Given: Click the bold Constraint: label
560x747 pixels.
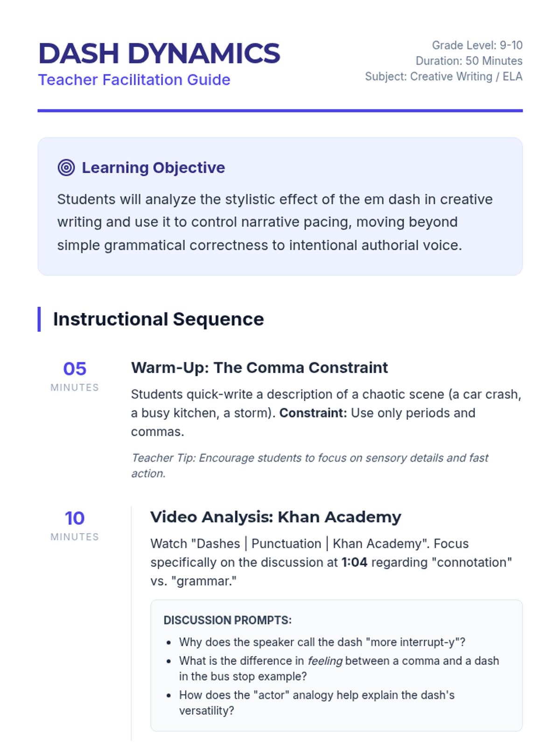Looking at the screenshot, I should tap(313, 413).
